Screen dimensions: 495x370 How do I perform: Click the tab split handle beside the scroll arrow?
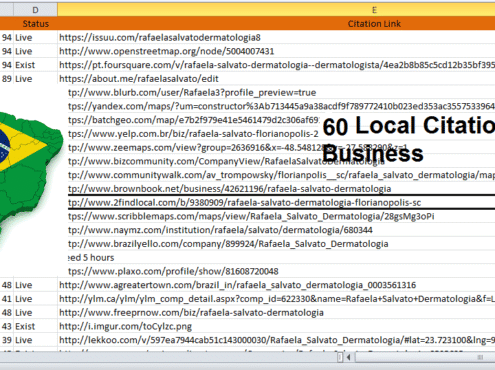pyautogui.click(x=340, y=357)
